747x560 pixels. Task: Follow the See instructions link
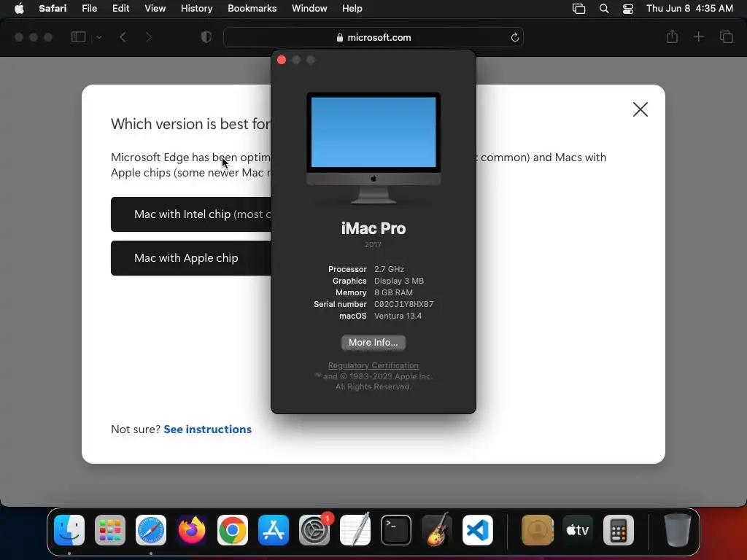207,429
